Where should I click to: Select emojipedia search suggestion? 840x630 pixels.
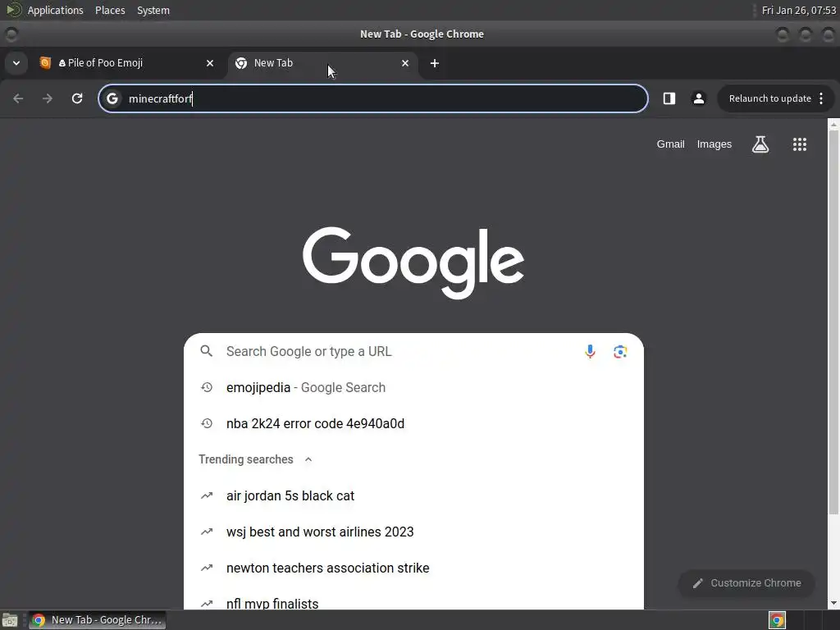tap(413, 387)
